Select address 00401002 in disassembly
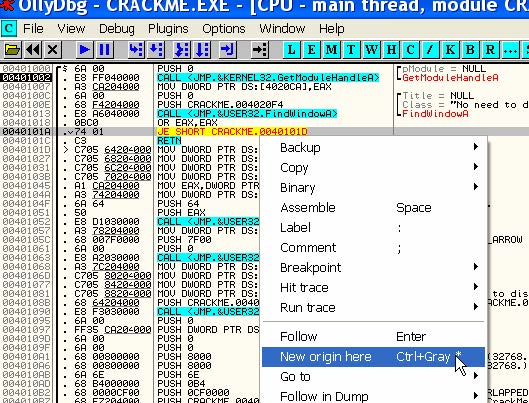529x403 pixels. (26, 78)
